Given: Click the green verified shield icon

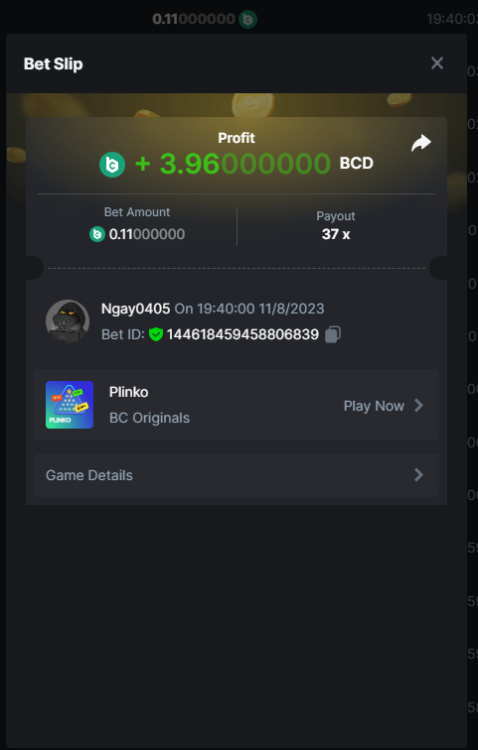Looking at the screenshot, I should coord(156,334).
